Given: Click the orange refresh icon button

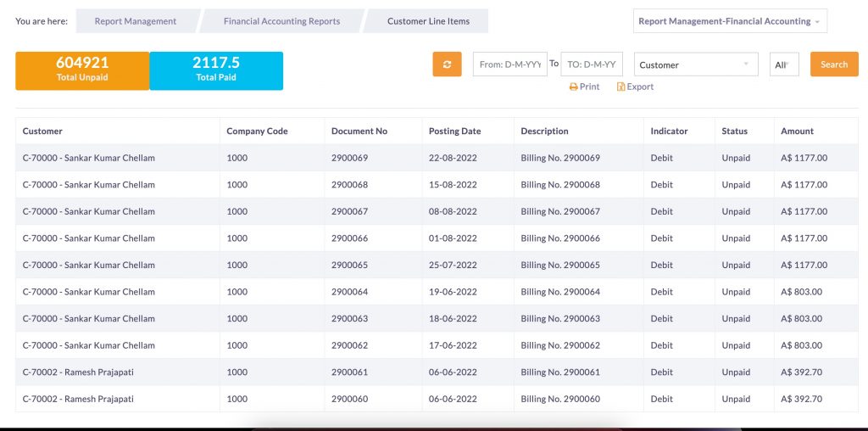Looking at the screenshot, I should click(447, 64).
